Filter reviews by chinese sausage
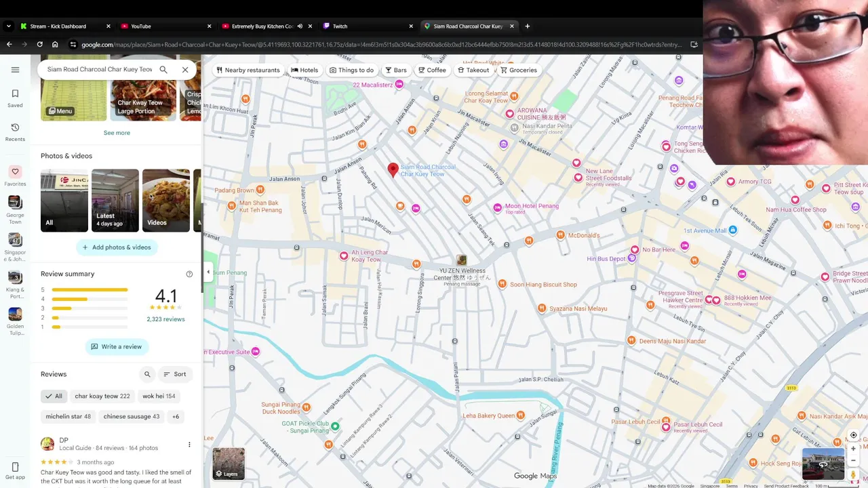Image resolution: width=868 pixels, height=488 pixels. [x=132, y=417]
